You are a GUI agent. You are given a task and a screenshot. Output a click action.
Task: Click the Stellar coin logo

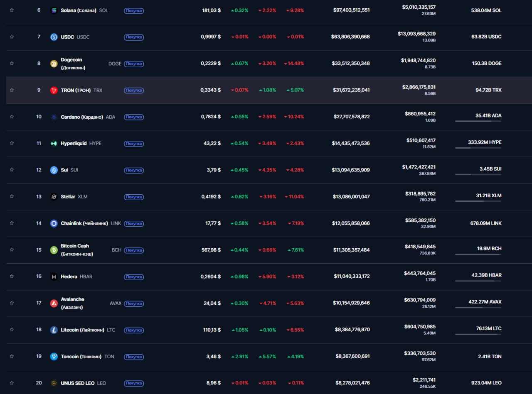[54, 197]
